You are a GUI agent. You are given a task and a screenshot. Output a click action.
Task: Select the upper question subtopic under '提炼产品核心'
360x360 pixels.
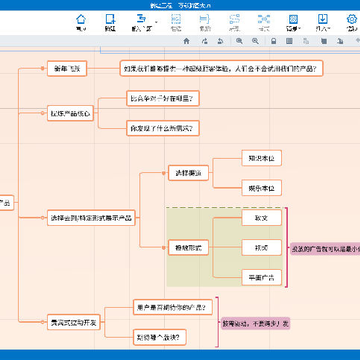pyautogui.click(x=163, y=98)
